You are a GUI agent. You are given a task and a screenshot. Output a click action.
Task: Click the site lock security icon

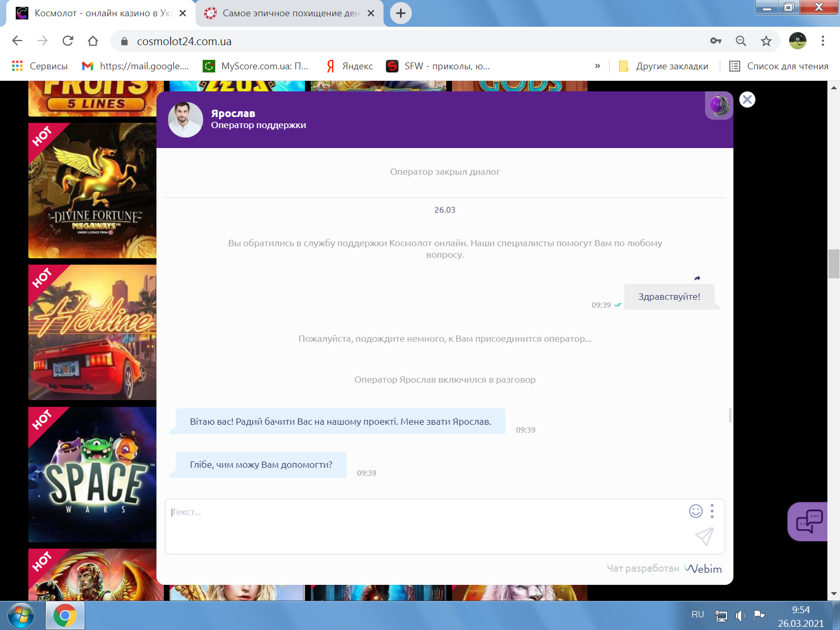(124, 41)
